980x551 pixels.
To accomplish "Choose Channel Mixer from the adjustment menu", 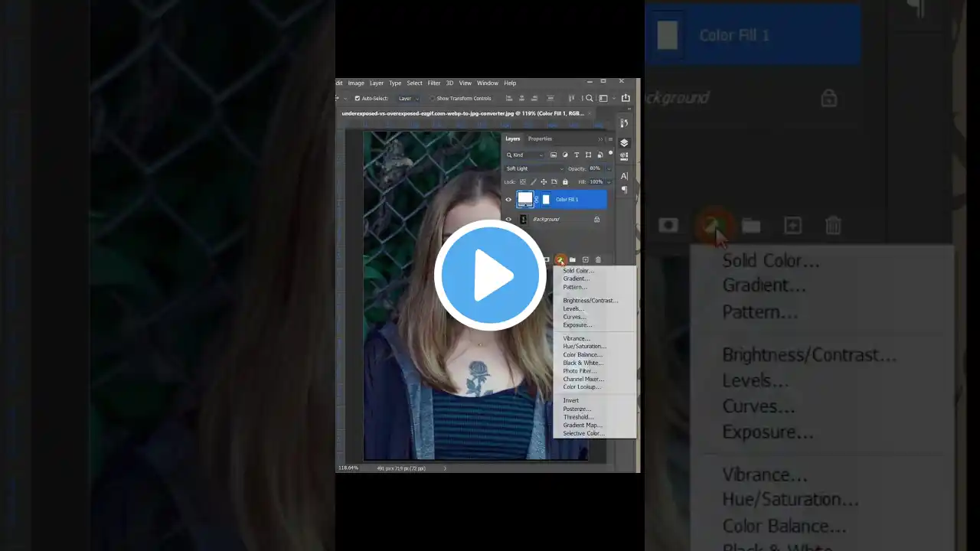I will [584, 379].
